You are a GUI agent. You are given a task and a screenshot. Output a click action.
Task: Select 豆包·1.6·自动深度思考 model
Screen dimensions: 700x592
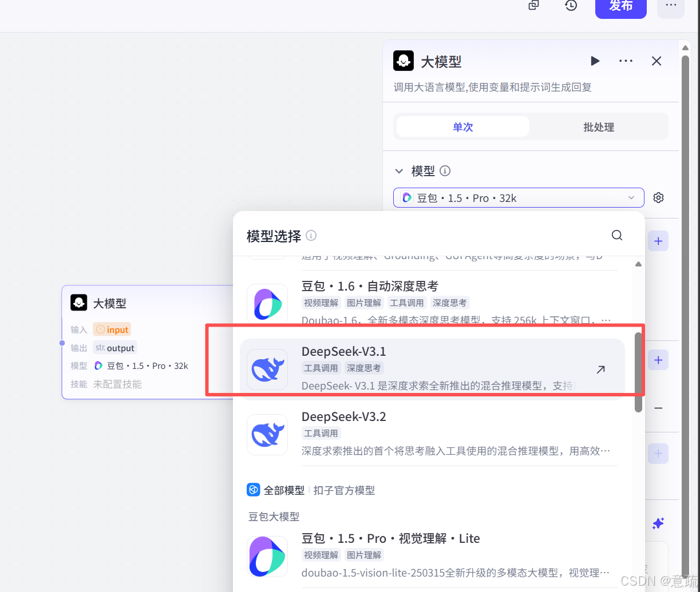point(432,303)
